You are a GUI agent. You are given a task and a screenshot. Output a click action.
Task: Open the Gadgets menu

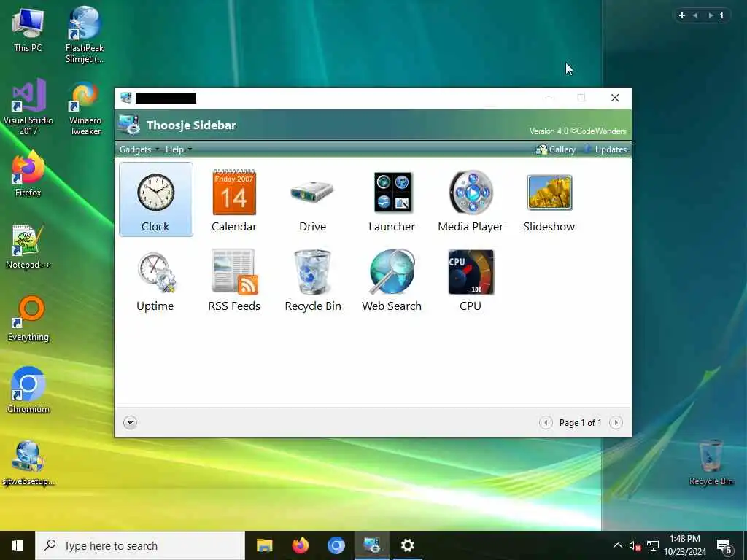click(139, 149)
